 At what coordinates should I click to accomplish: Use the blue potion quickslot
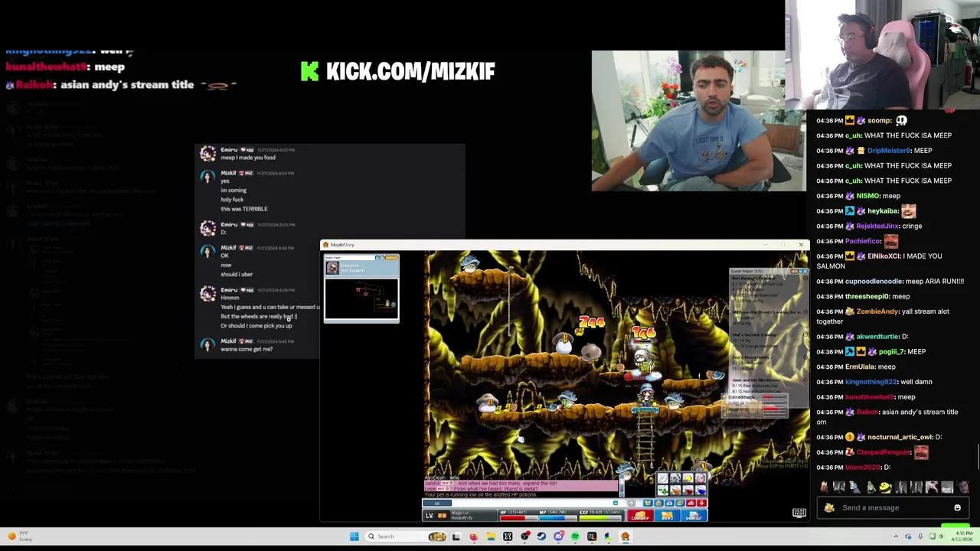coord(701,490)
